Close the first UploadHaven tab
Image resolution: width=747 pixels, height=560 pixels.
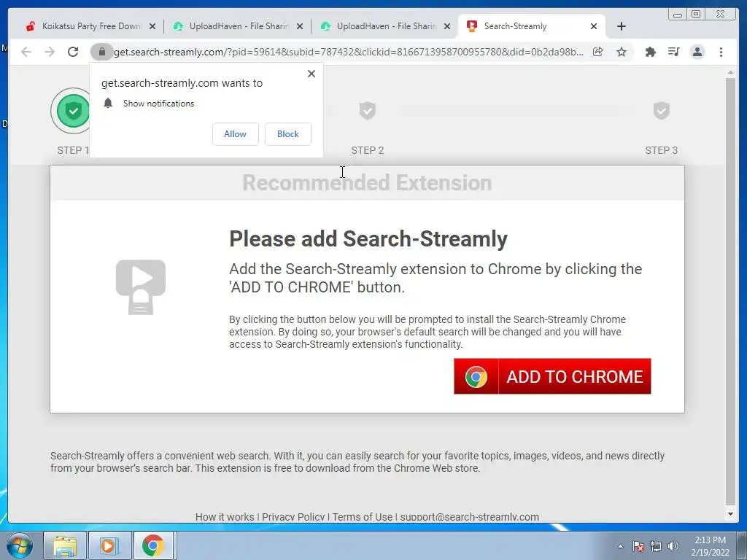(300, 27)
